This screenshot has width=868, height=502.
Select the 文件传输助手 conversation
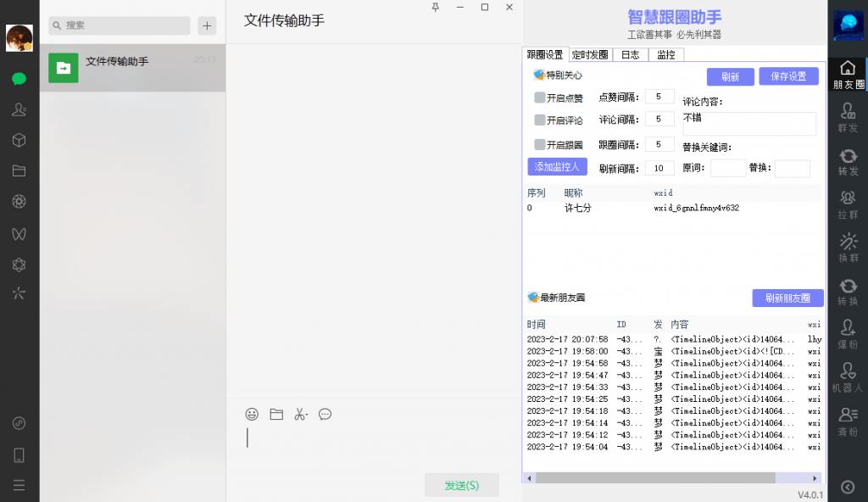tap(133, 68)
